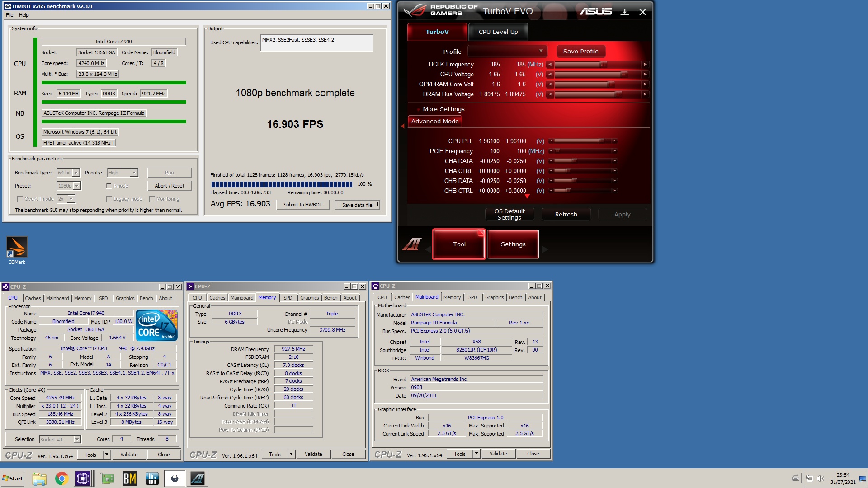Open the File menu in HWBOT x265
This screenshot has height=488, width=868.
(x=9, y=15)
